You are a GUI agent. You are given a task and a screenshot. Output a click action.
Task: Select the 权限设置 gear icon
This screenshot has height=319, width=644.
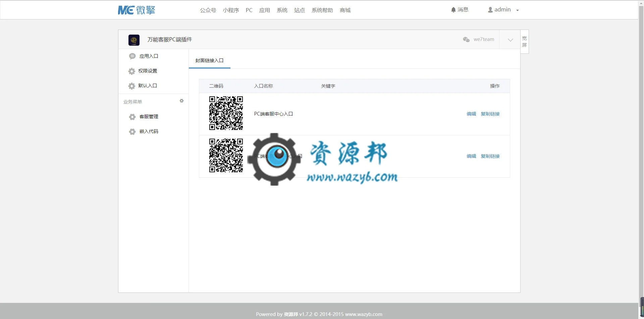pos(132,71)
